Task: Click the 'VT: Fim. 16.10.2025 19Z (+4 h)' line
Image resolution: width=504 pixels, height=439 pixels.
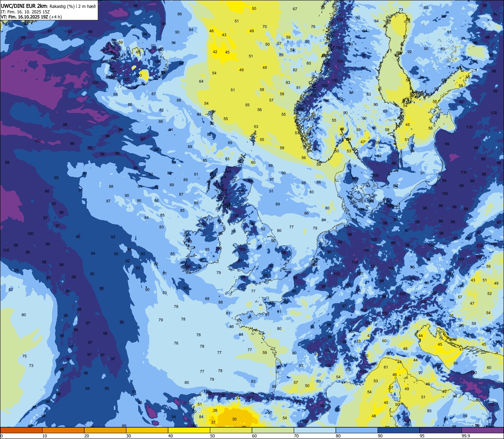Action: pos(31,17)
